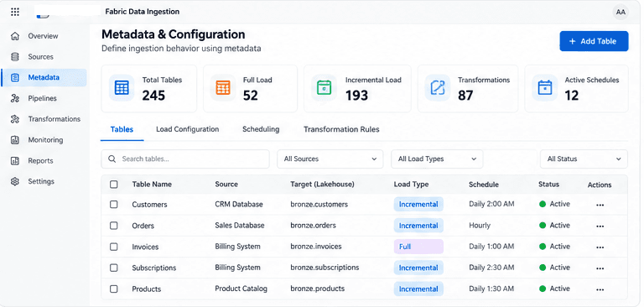
Task: Click the Active Schedules calendar icon
Action: pos(544,87)
